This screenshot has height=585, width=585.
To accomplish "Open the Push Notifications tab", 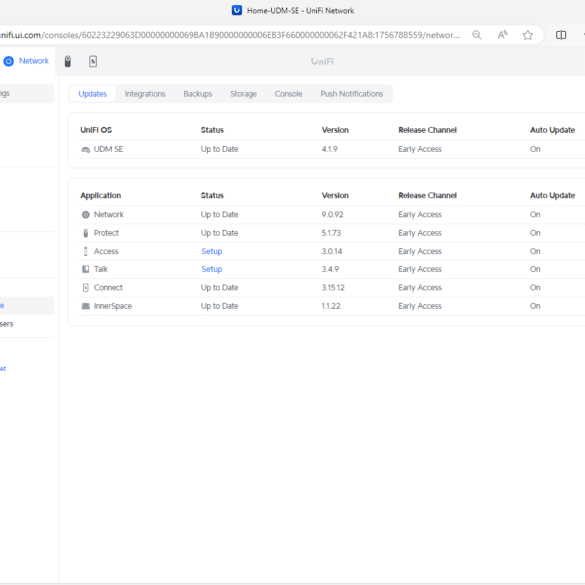I will tap(351, 94).
